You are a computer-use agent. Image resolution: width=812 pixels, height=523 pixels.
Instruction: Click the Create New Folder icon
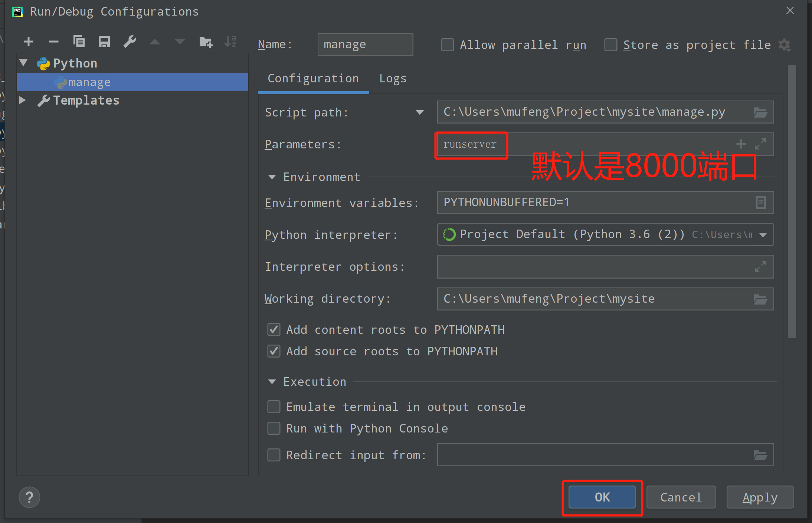coord(206,42)
